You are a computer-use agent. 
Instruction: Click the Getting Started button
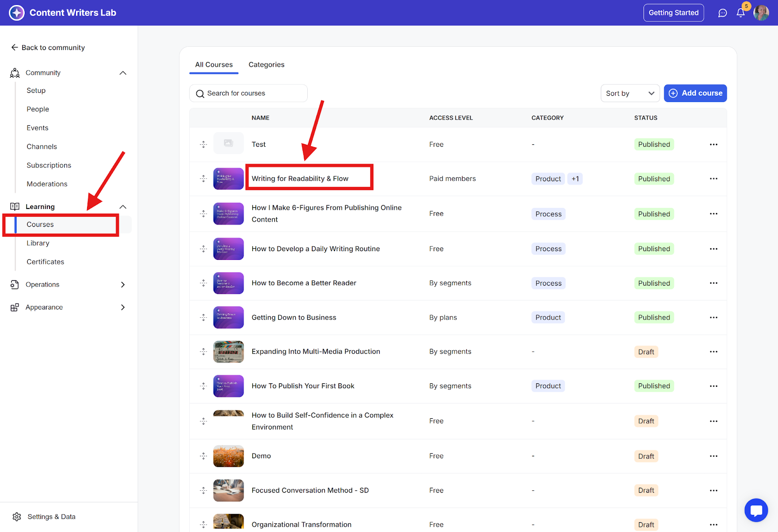[673, 13]
